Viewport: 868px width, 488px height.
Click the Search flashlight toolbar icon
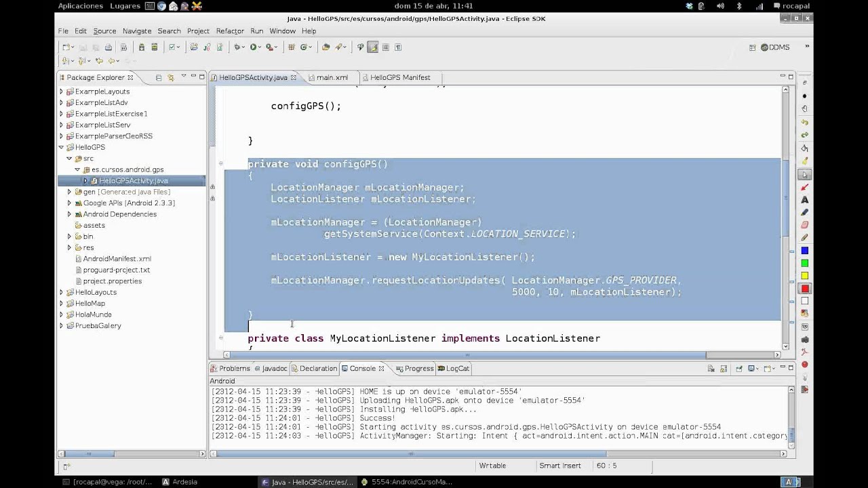[x=338, y=47]
